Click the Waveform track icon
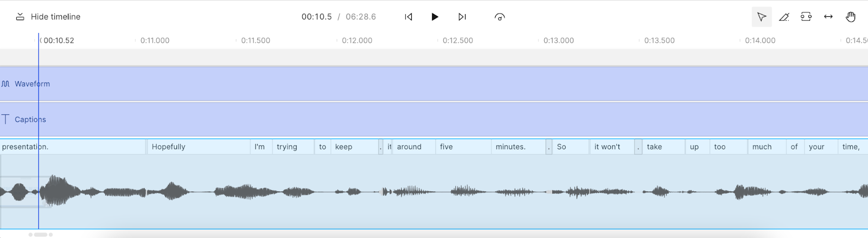 (x=5, y=84)
